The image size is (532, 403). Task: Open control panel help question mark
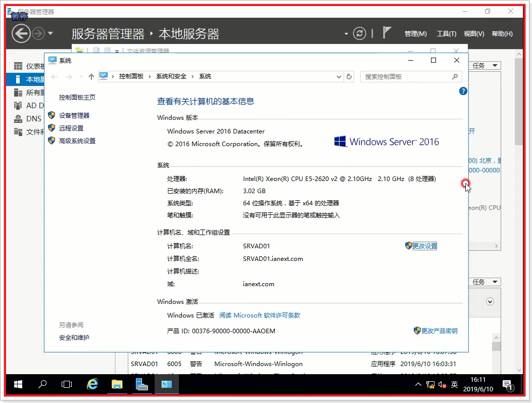[x=463, y=91]
